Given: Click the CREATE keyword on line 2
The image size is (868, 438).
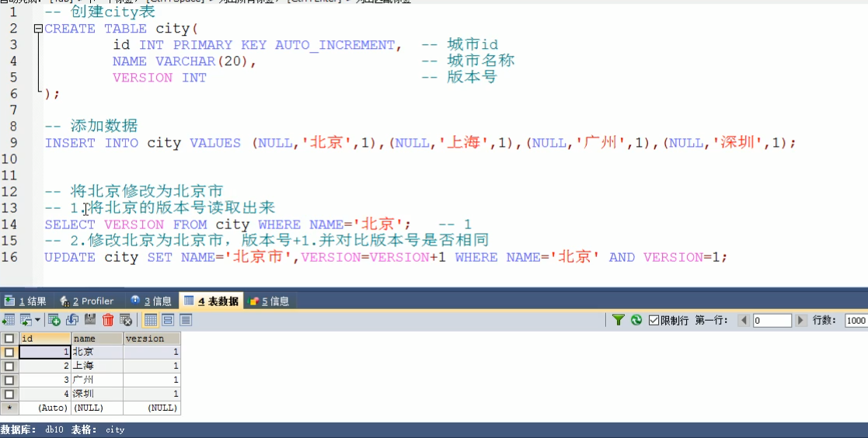Looking at the screenshot, I should coord(70,28).
